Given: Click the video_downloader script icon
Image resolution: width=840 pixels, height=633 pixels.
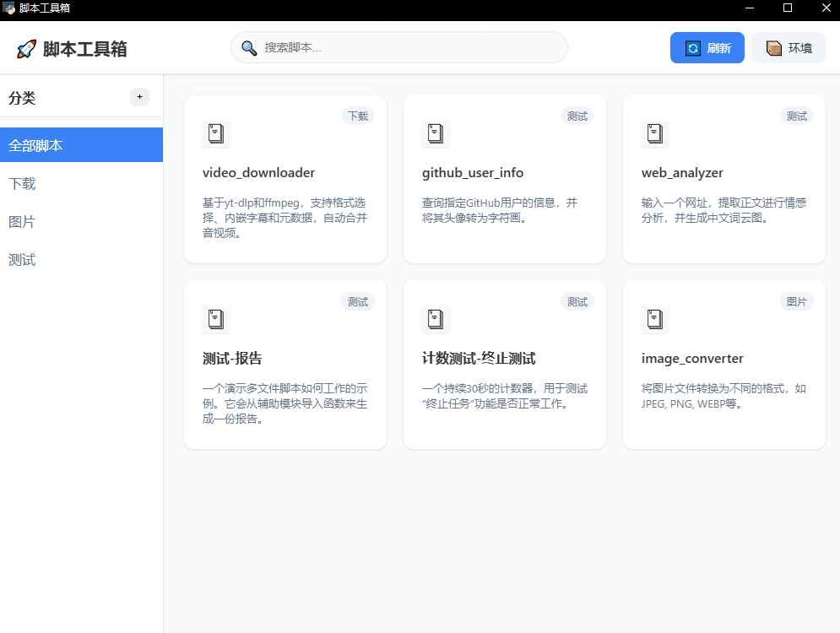Looking at the screenshot, I should pyautogui.click(x=216, y=133).
